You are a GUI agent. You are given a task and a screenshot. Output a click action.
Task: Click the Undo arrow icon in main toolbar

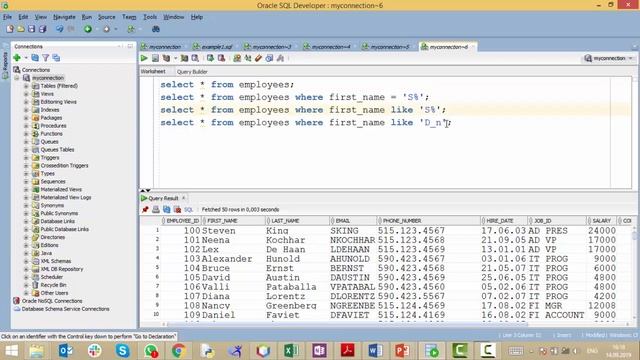60,29
